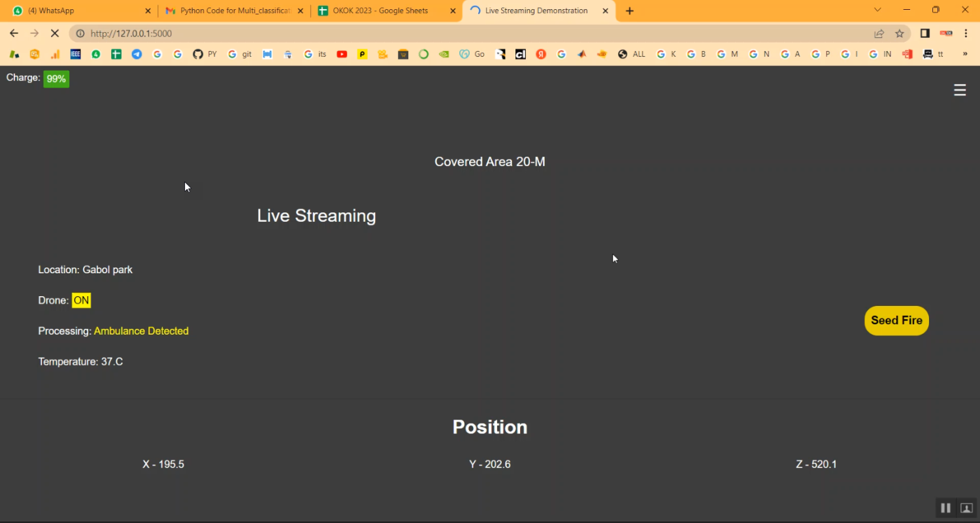
Task: Bookmark this page with the star icon
Action: coord(900,33)
